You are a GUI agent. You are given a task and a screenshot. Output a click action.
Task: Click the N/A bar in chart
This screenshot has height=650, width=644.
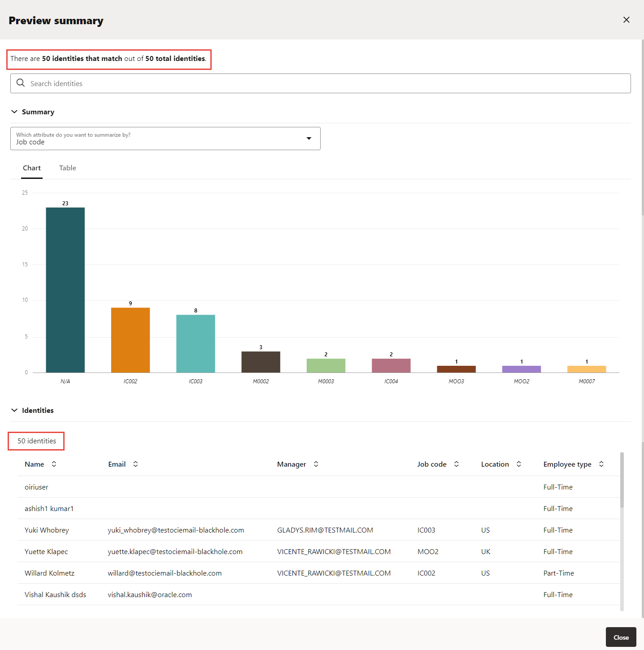coord(65,290)
